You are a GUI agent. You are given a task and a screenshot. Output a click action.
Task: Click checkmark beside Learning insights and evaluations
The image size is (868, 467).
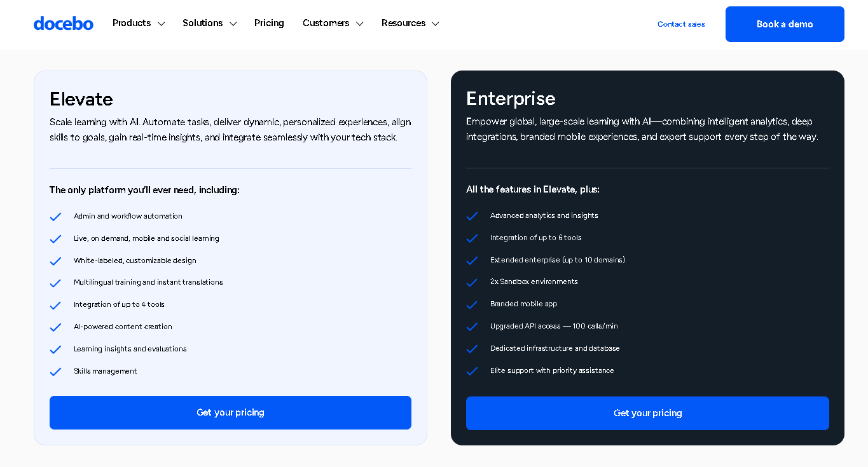(x=55, y=349)
